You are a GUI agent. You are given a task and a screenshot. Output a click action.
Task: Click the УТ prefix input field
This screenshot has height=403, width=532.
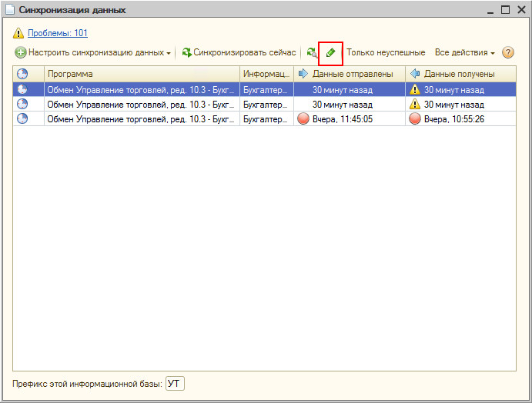[175, 384]
